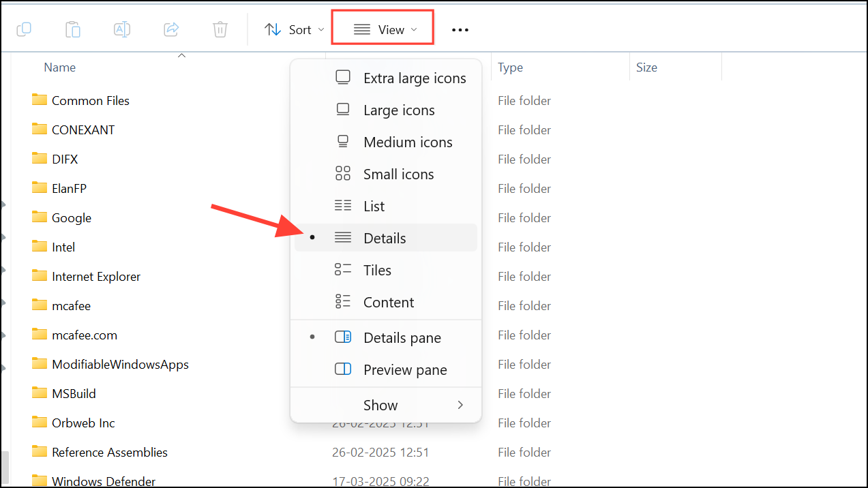Select Tiles from the View menu
The width and height of the screenshot is (868, 488).
coord(377,270)
